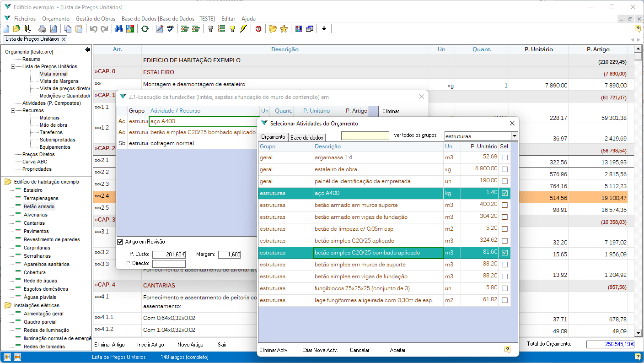The height and width of the screenshot is (363, 644).
Task: Uncheck the aço A400 selection checkbox
Action: click(504, 193)
